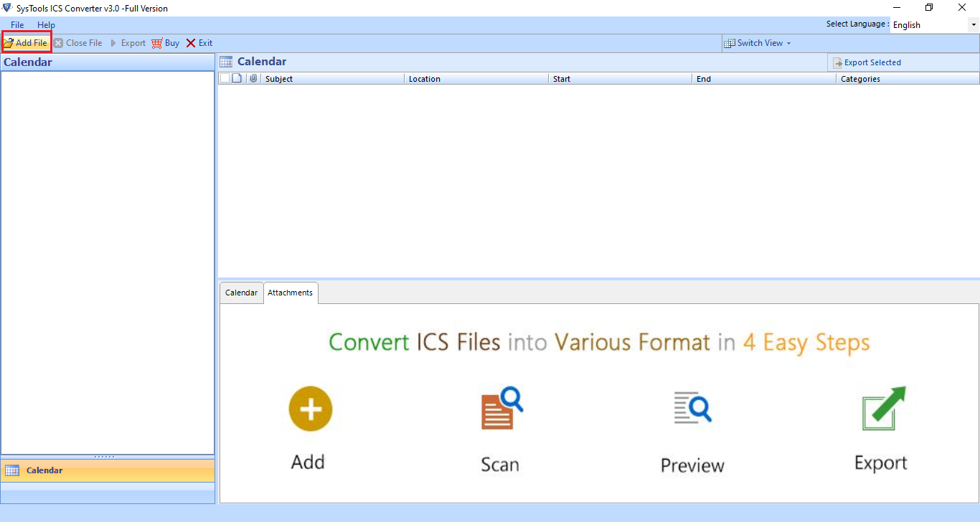Click the document icon column header
This screenshot has height=522, width=980.
click(x=237, y=79)
